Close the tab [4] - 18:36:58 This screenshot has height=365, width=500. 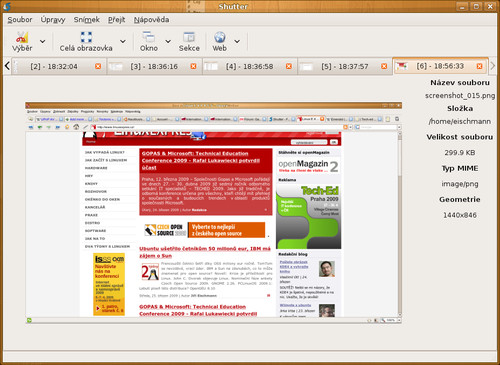[289, 66]
